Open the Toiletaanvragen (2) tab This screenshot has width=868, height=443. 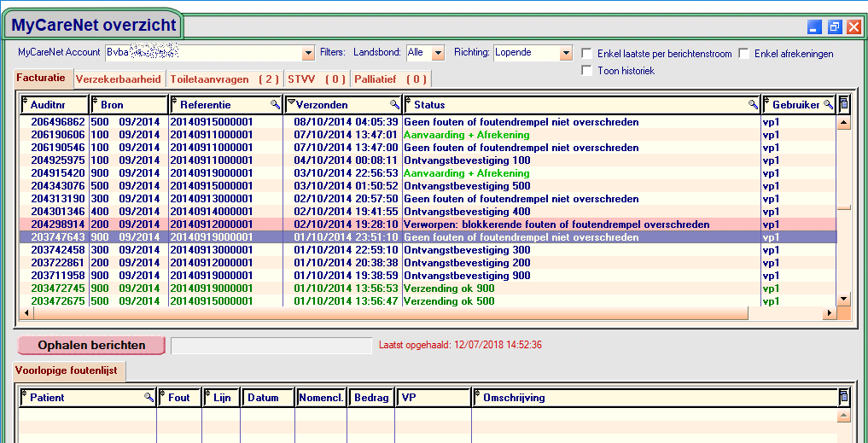click(225, 79)
